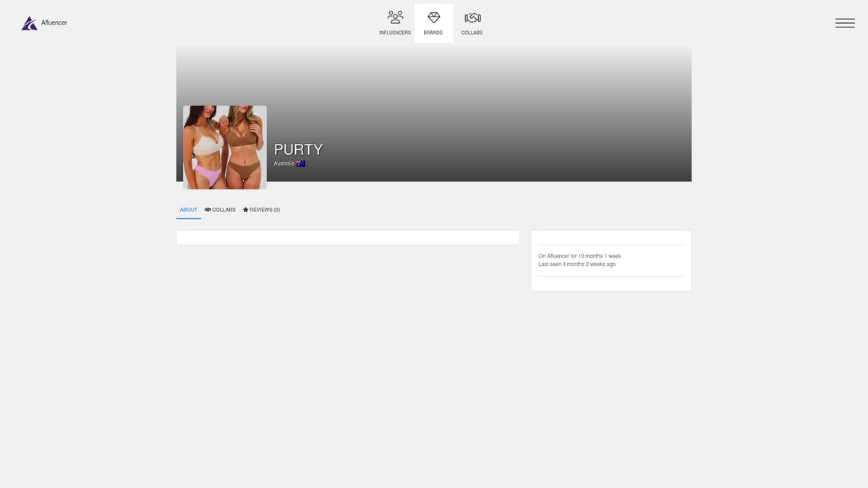
Task: Click the Australian flag icon
Action: pos(301,164)
